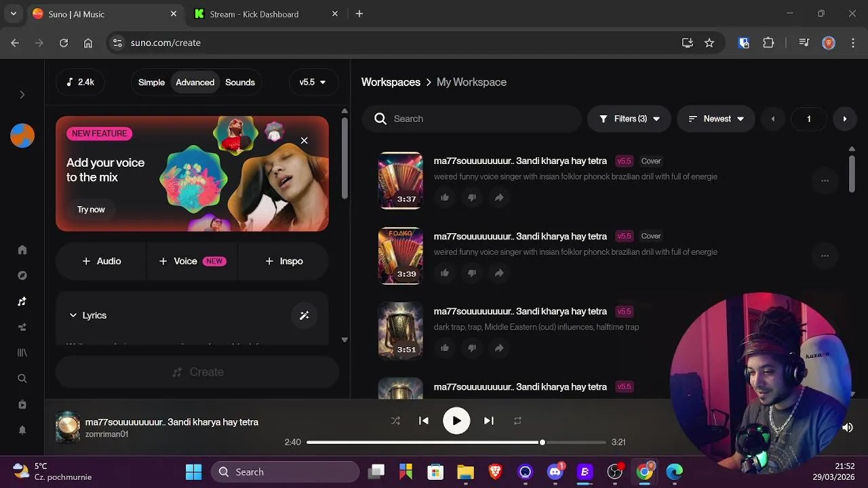Click the song list vertical scrollbar
Image resolution: width=868 pixels, height=488 pixels.
click(x=852, y=174)
